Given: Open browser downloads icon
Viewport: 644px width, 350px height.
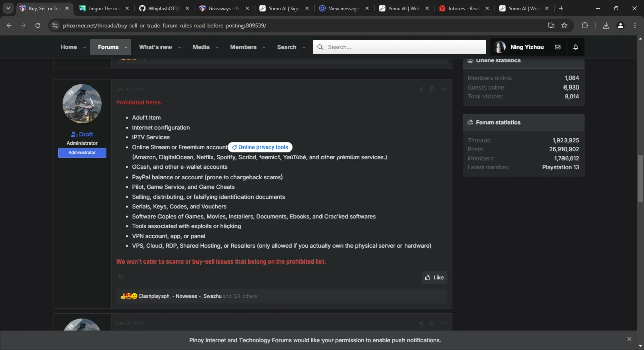Looking at the screenshot, I should 606,25.
